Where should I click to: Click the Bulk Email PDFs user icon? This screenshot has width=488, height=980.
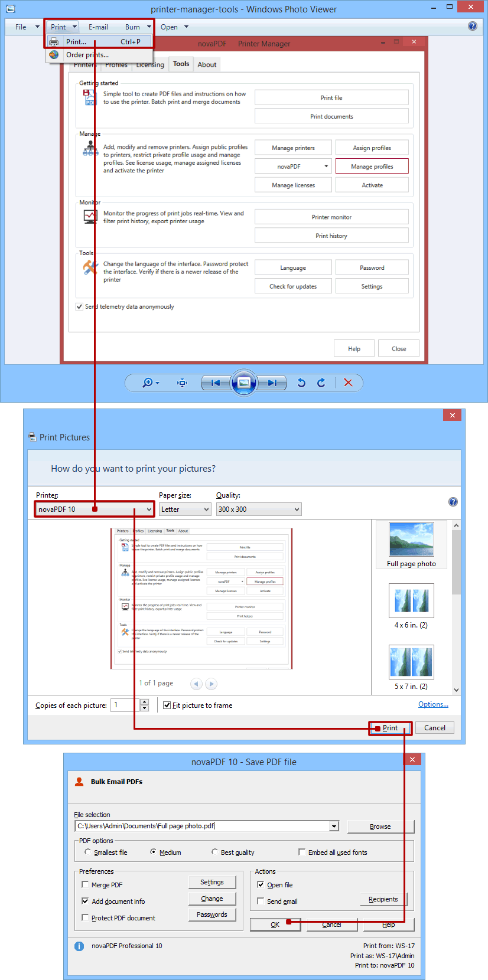click(x=79, y=782)
